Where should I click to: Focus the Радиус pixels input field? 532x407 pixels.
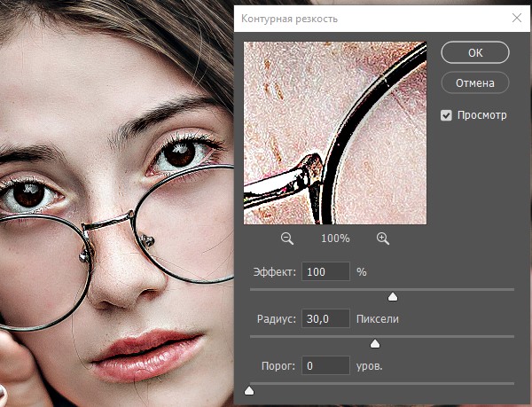[325, 318]
